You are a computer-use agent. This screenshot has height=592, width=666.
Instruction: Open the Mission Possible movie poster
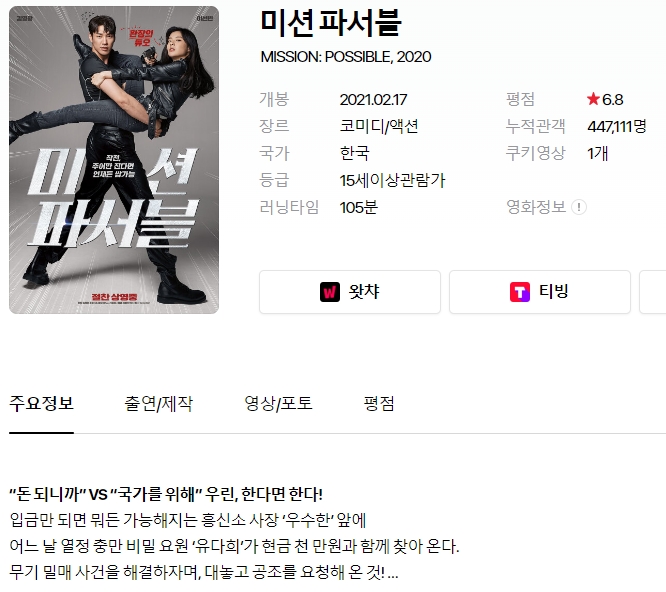[x=114, y=160]
